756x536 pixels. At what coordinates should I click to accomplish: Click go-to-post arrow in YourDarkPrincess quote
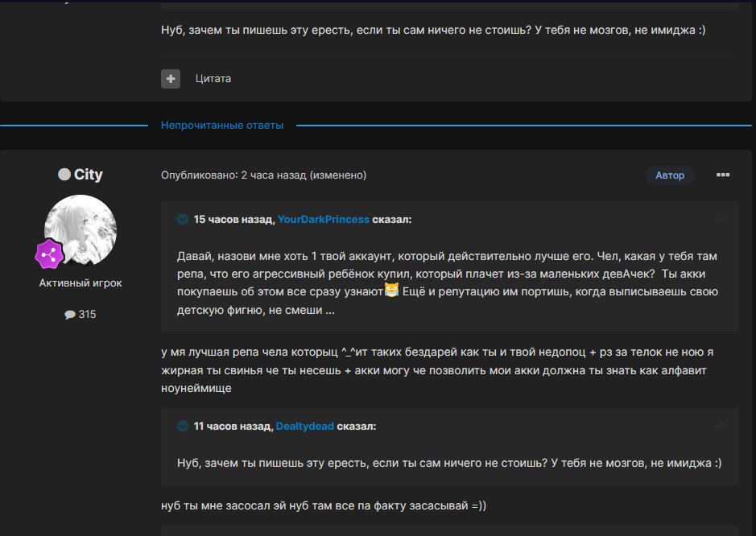pyautogui.click(x=721, y=220)
